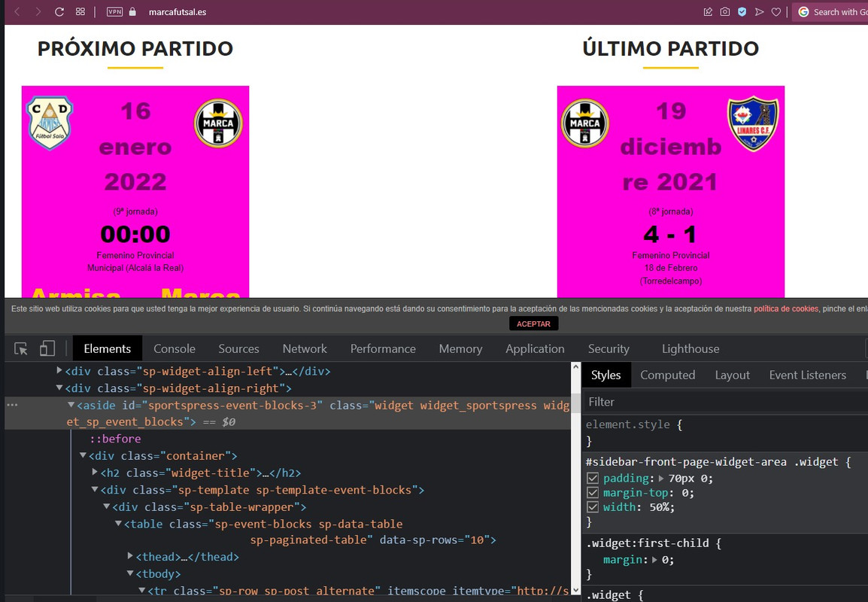The height and width of the screenshot is (602, 868).
Task: Uncheck the padding property checkbox
Action: 593,478
